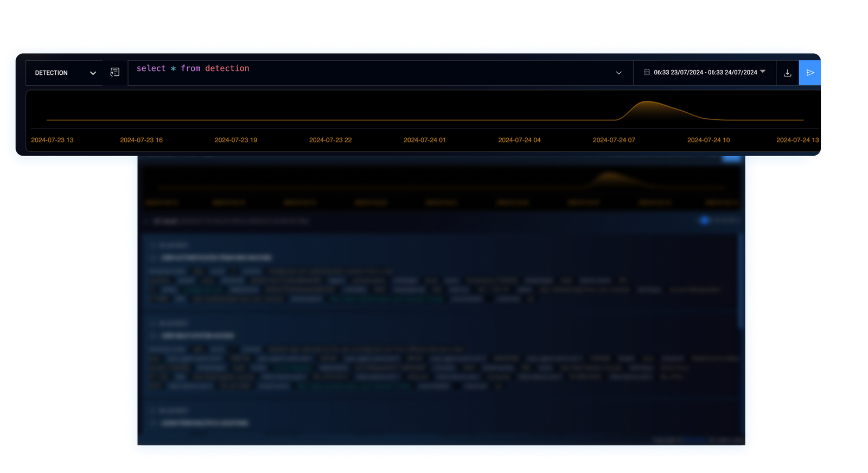The image size is (868, 473).
Task: Open the date range dropdown arrow
Action: (x=763, y=72)
